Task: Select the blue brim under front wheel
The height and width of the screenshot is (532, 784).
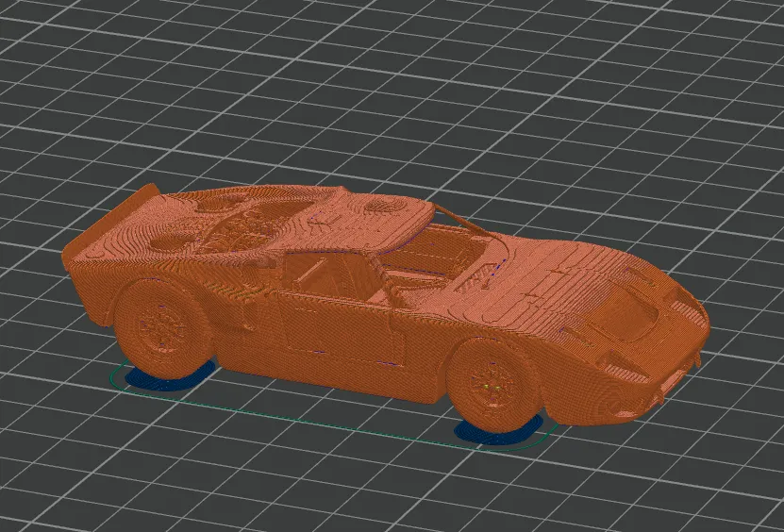Action: (499, 433)
